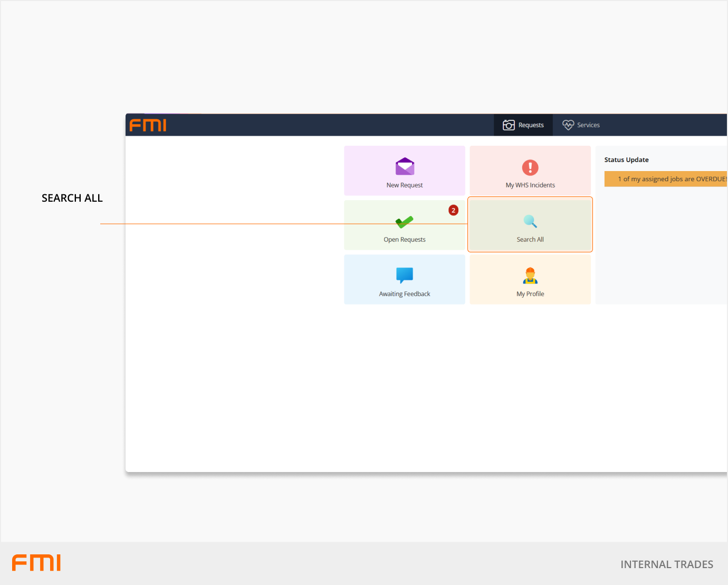Select the "New Request" tile label
Viewport: 728px width, 585px height.
pos(405,185)
